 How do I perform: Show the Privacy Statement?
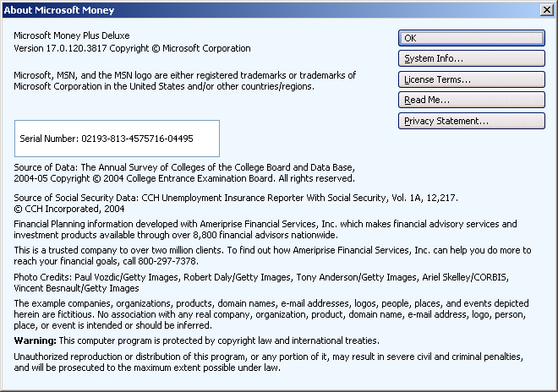pos(472,121)
